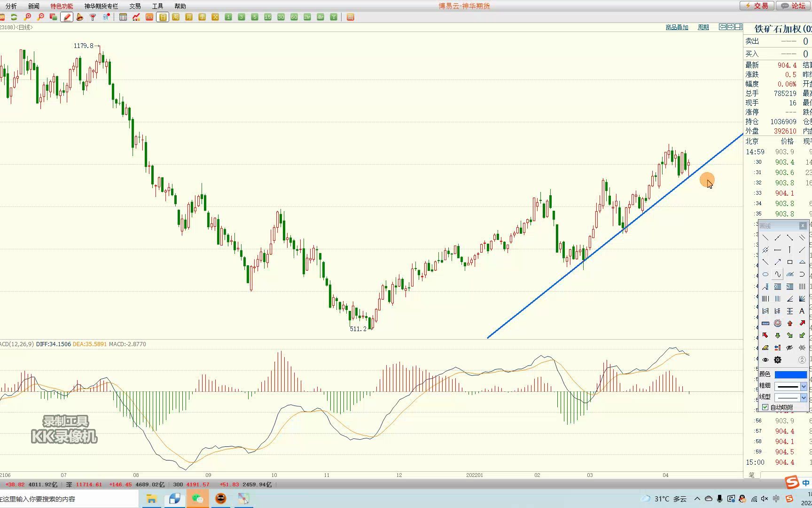Open the quote list table icon
812x508 pixels.
click(x=123, y=17)
